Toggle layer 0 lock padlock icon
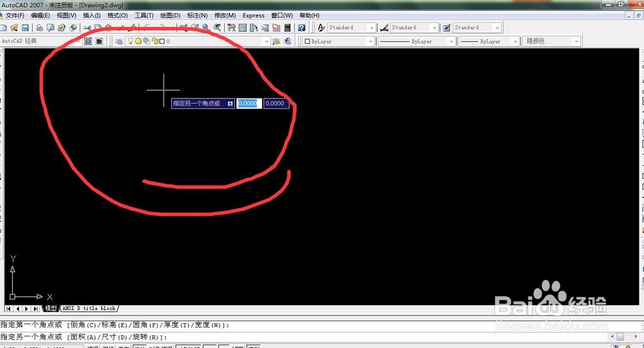 [x=155, y=41]
